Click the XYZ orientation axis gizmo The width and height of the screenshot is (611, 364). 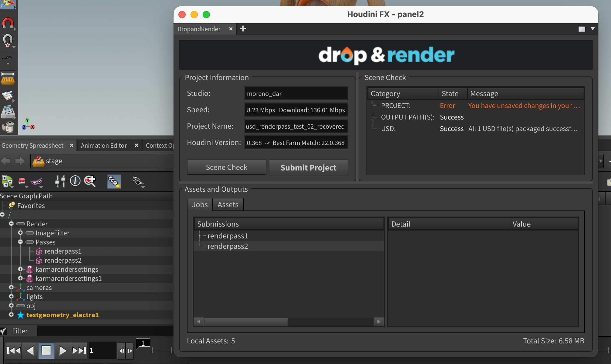click(x=28, y=124)
